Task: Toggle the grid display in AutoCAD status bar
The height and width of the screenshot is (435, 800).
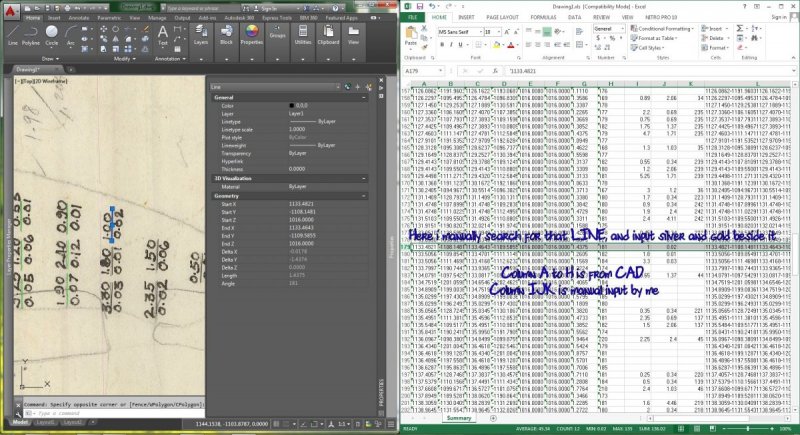Action: (276, 424)
